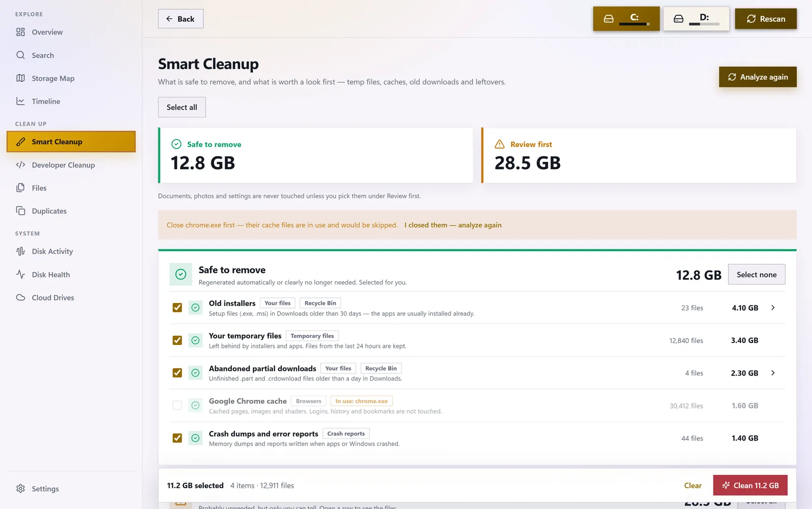
Task: Open Cloud Drives section
Action: tap(71, 297)
